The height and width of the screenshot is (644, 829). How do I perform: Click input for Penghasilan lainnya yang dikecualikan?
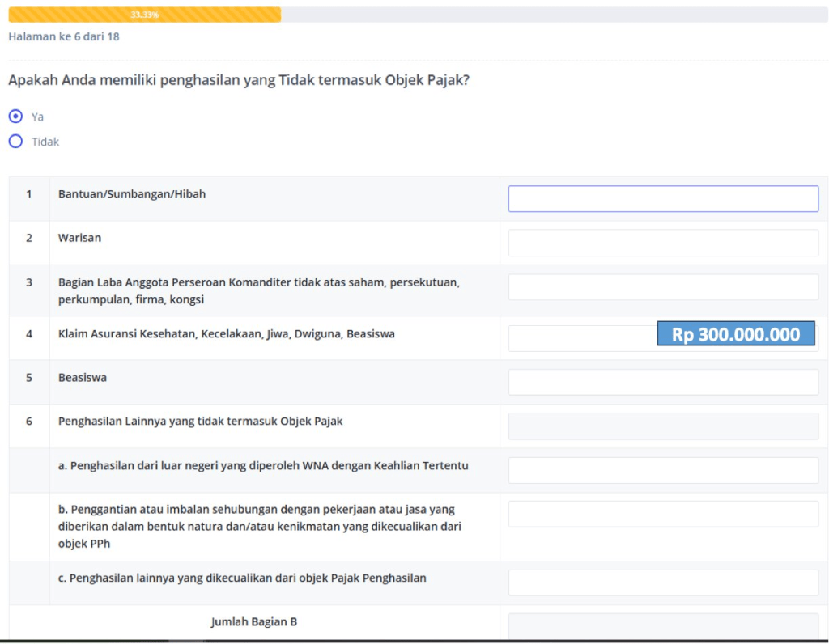[662, 583]
